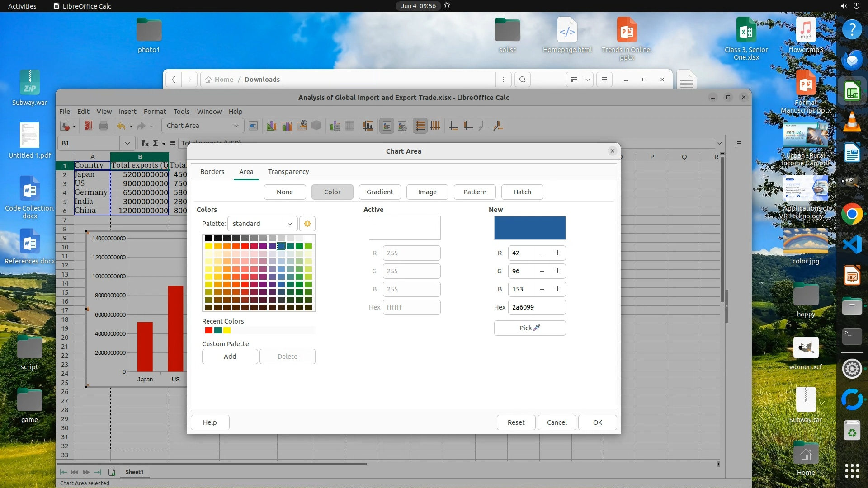Click the Pick color eyedropper button
Viewport: 868px width, 488px height.
point(529,328)
